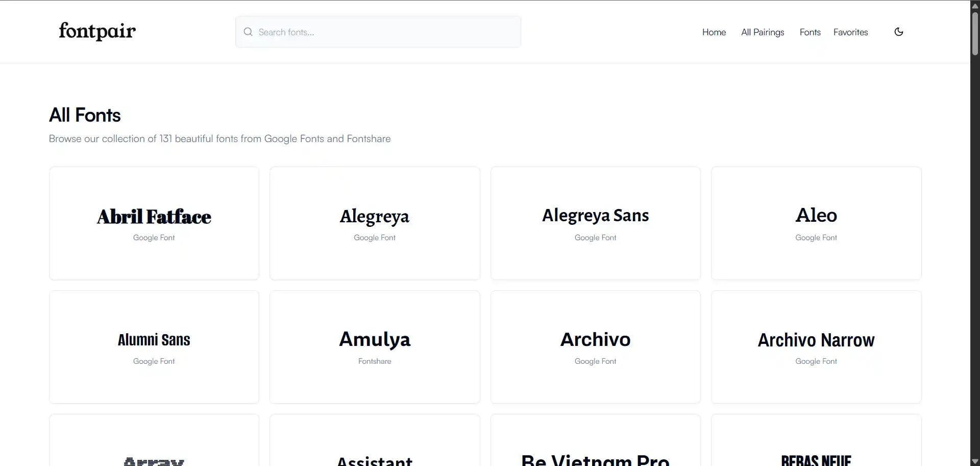This screenshot has height=466, width=980.
Task: Toggle dark mode moon icon
Action: tap(899, 32)
